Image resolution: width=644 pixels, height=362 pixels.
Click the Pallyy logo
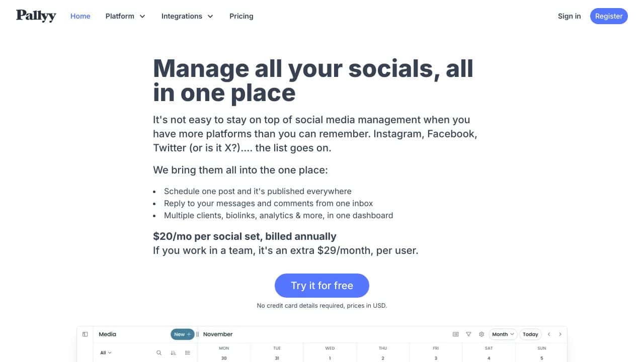(36, 16)
